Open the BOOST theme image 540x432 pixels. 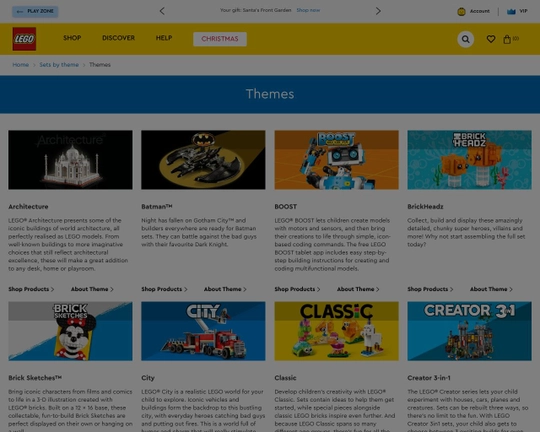coord(336,160)
